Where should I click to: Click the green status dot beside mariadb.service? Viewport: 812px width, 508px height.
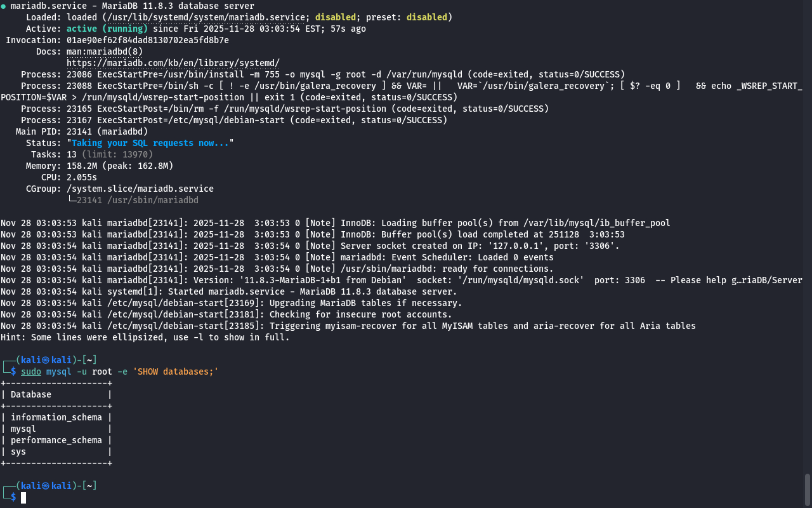tap(4, 6)
